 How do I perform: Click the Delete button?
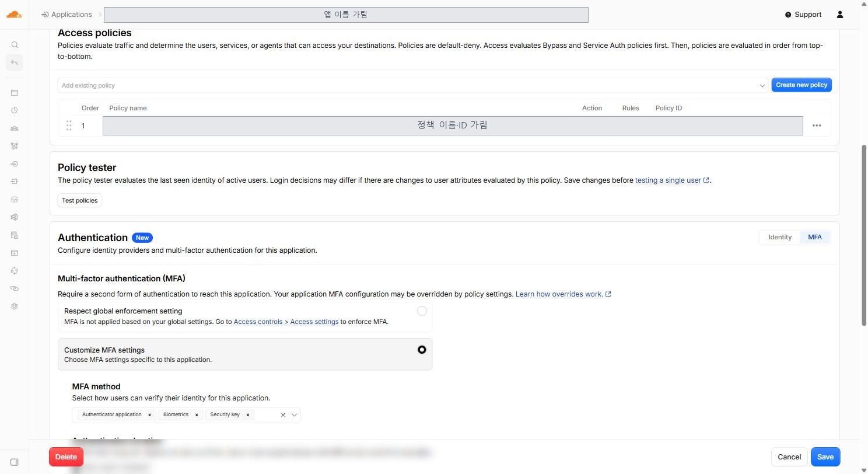point(66,457)
